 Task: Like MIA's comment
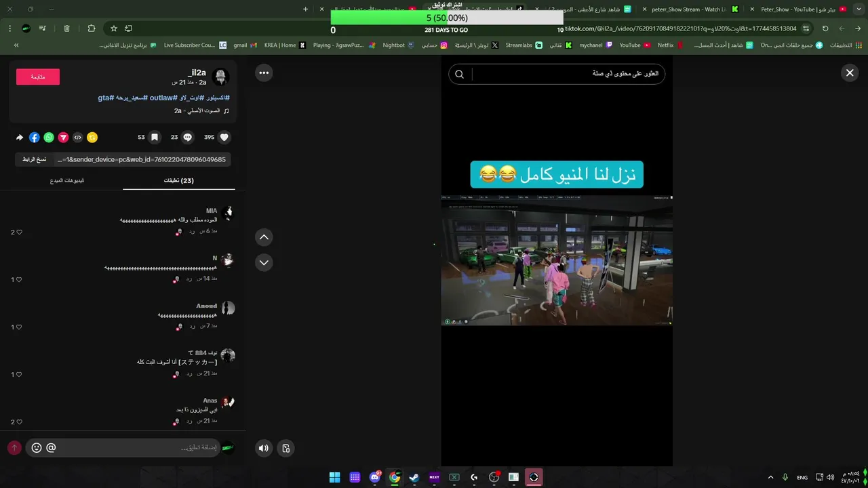[19, 232]
